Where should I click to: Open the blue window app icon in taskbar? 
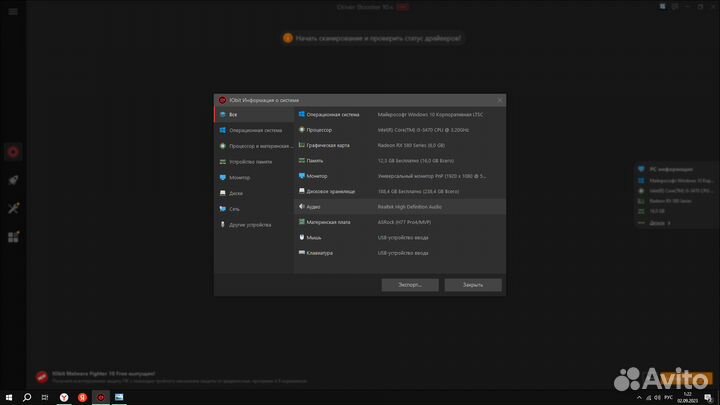pyautogui.click(x=119, y=397)
